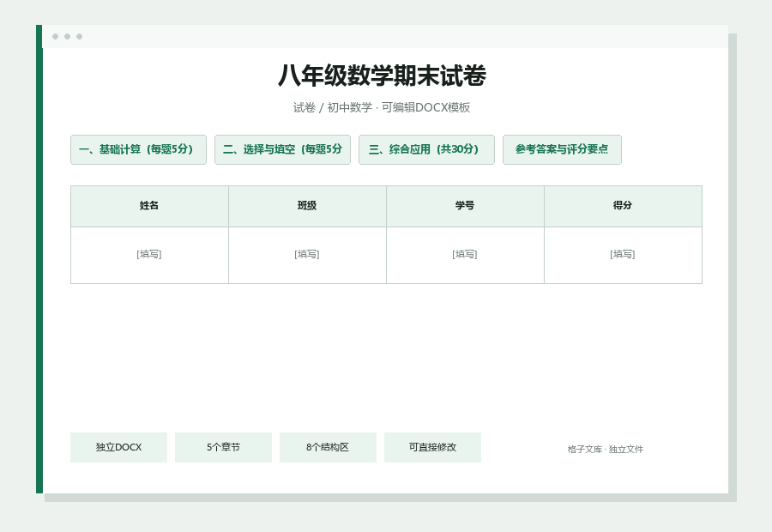772x532 pixels.
Task: Open the 一、基础计算（每题5分）section tab
Action: coord(138,150)
